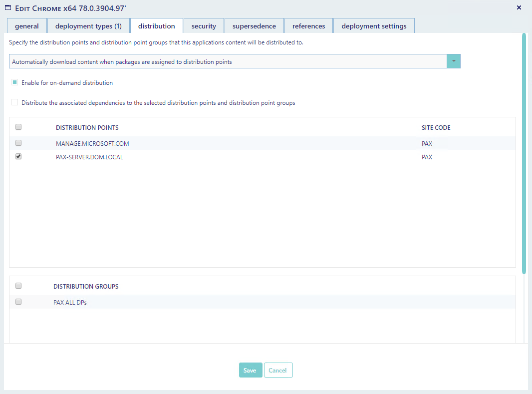Viewport: 532px width, 394px height.
Task: Click the automatically download content combo box
Action: click(x=228, y=61)
